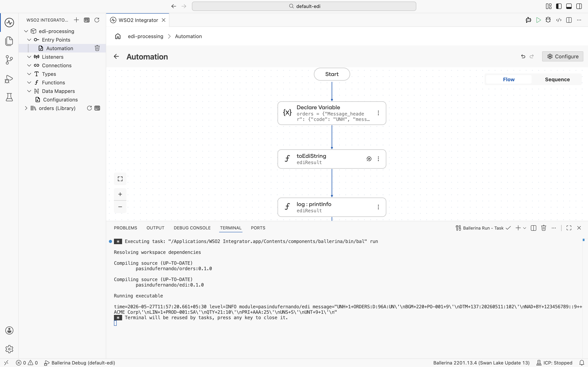Open the Run and Debug view
This screenshot has height=367, width=588.
(9, 79)
